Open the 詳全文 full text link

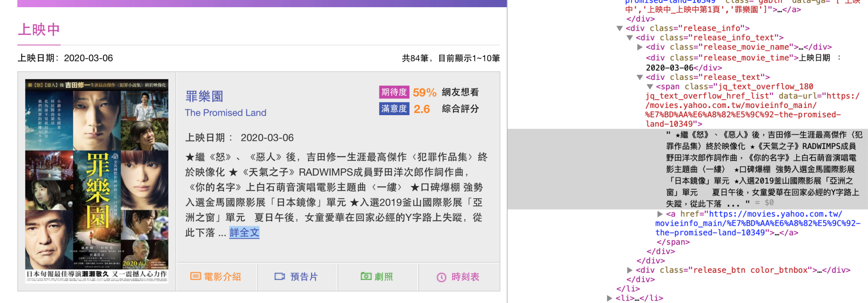[244, 233]
